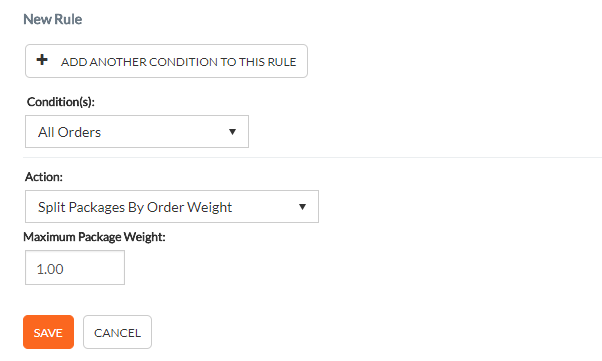Image resolution: width=602 pixels, height=361 pixels.
Task: Click the Action dropdown arrow icon
Action: [x=303, y=207]
